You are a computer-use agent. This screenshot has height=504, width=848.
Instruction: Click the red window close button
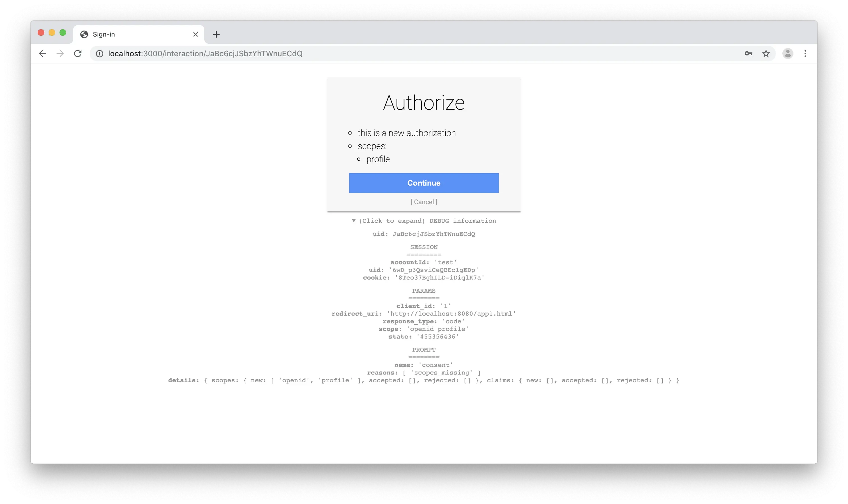click(x=41, y=33)
